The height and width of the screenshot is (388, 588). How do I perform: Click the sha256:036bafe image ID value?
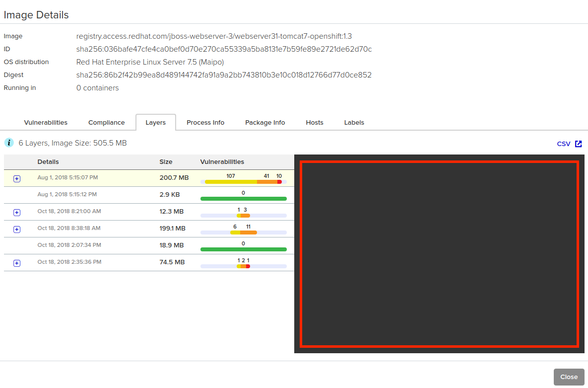coord(224,49)
